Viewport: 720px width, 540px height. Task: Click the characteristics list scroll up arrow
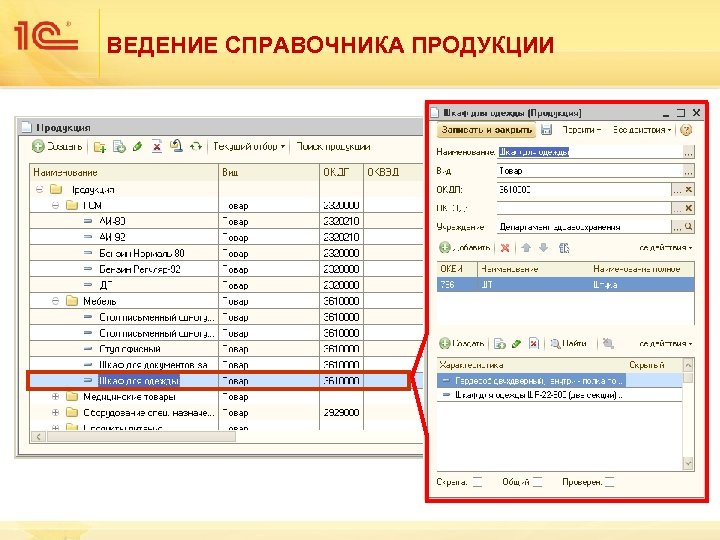click(688, 366)
